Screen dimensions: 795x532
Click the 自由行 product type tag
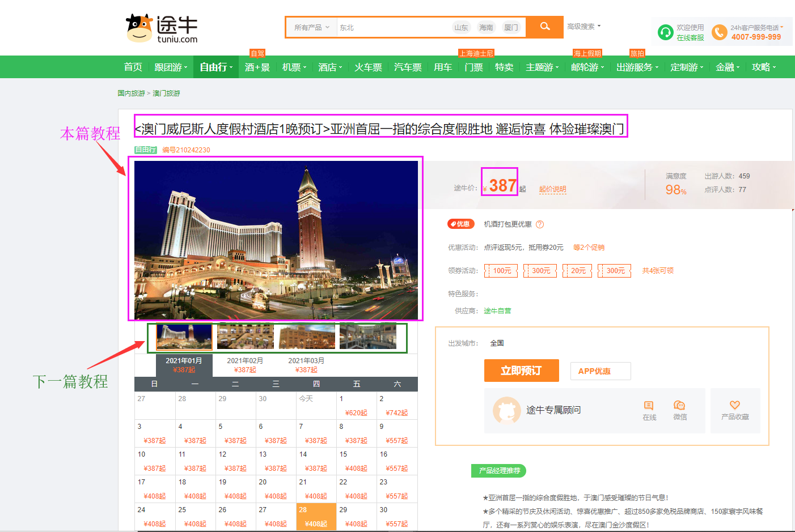146,150
